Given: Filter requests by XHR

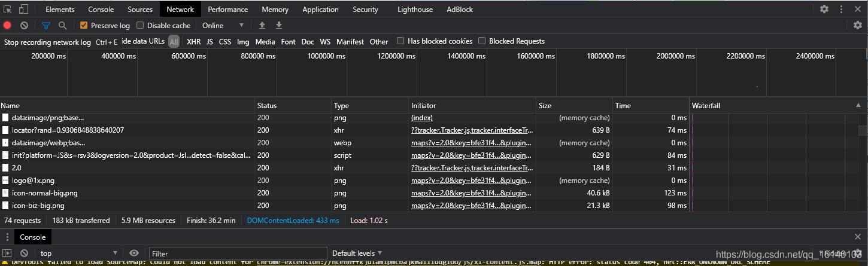Looking at the screenshot, I should (193, 41).
